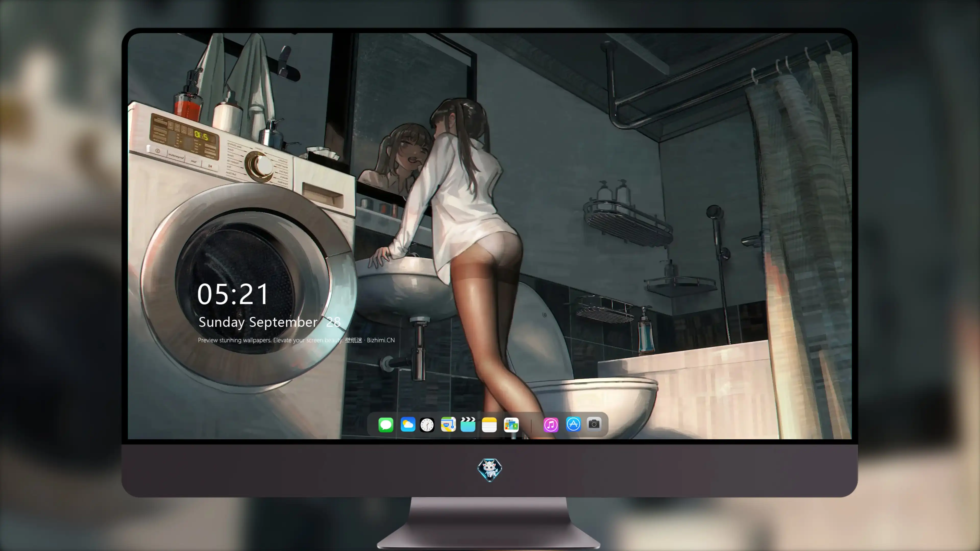Open the green Messages app in the dock
The height and width of the screenshot is (551, 980).
point(386,424)
